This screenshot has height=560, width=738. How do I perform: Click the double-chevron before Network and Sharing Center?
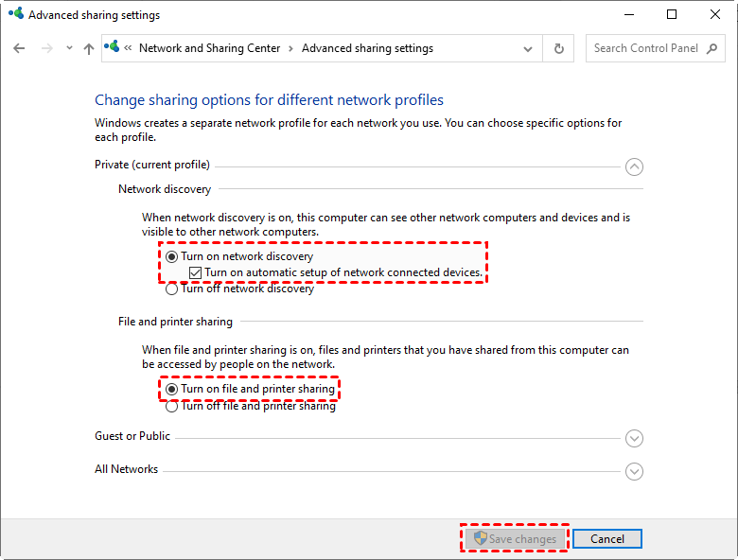coord(128,48)
